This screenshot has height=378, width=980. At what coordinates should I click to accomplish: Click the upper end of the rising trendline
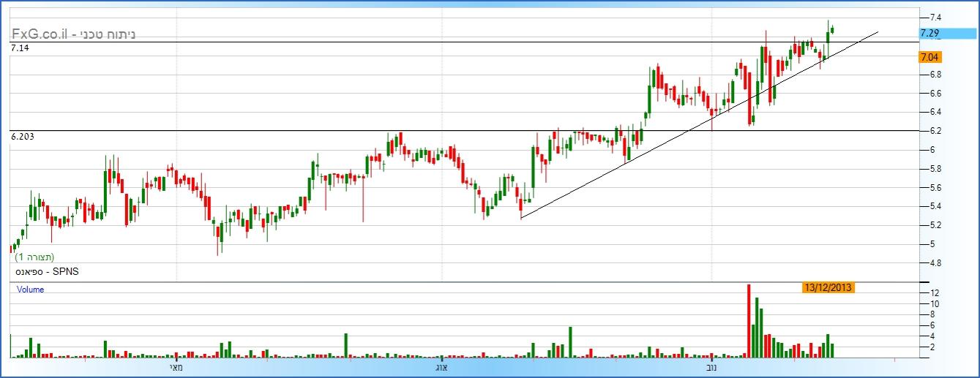pos(877,32)
